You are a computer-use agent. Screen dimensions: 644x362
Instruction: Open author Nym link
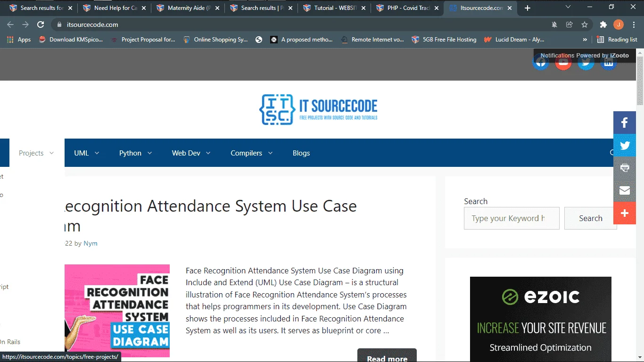coord(91,243)
